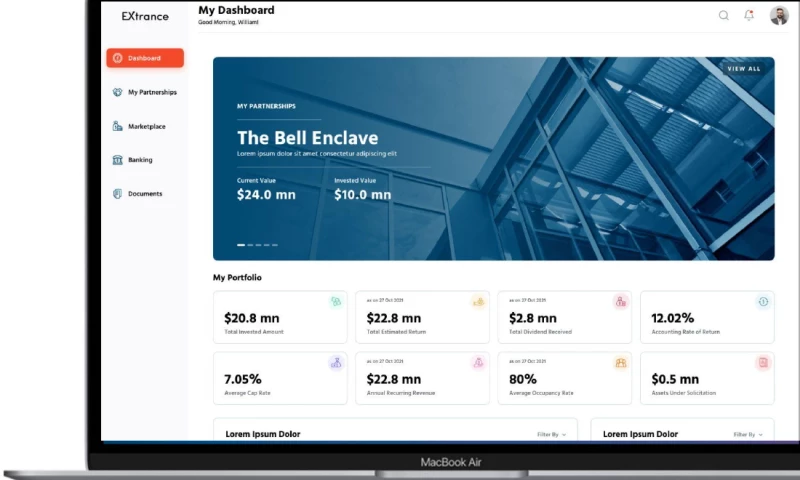Open Documents in the sidebar
The image size is (800, 480).
(x=137, y=194)
